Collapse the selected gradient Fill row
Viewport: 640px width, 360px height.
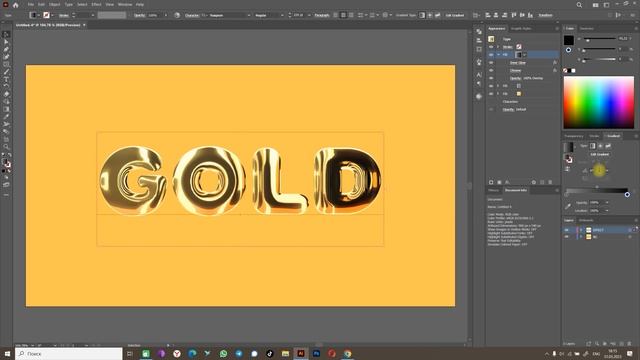point(498,55)
